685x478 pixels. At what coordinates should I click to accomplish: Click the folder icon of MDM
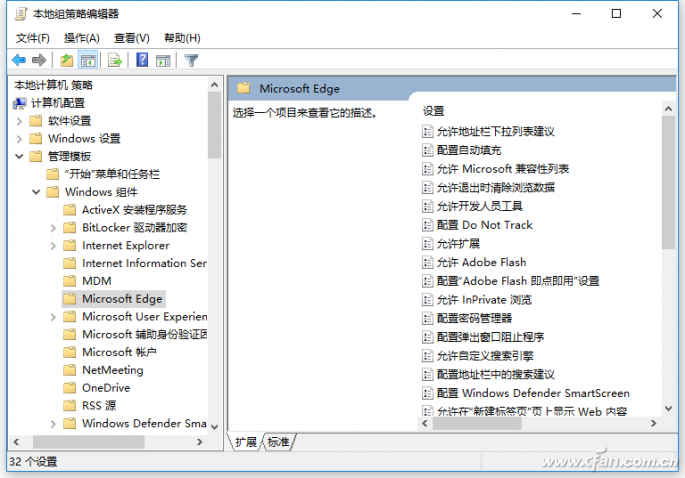tap(69, 281)
